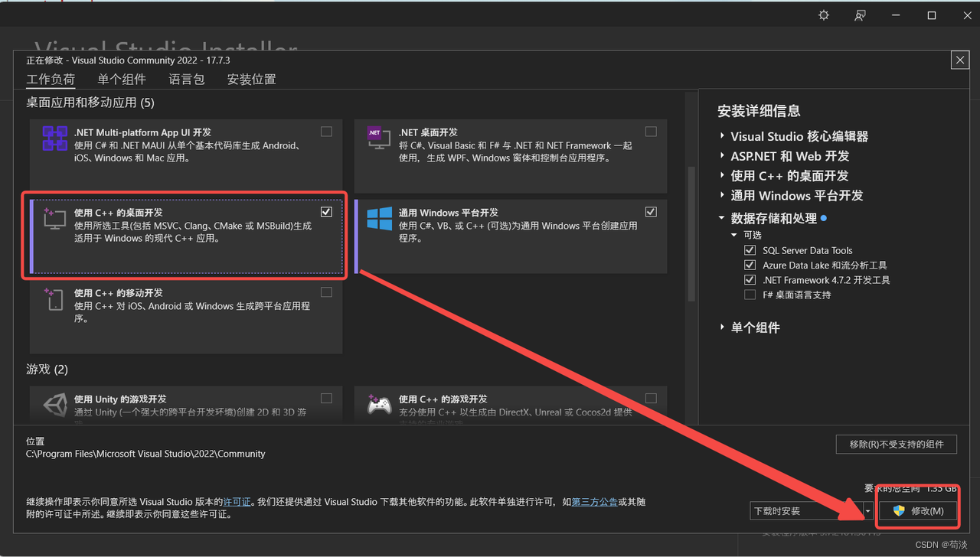This screenshot has width=980, height=557.
Task: Click the blue update dot beside 数据存储和处理
Action: 824,218
